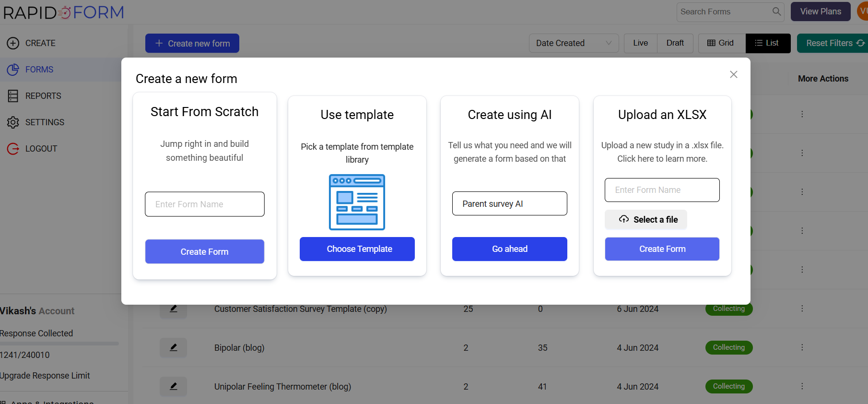Open more actions menu for Bipolar (blog)
The height and width of the screenshot is (404, 868).
pos(802,347)
